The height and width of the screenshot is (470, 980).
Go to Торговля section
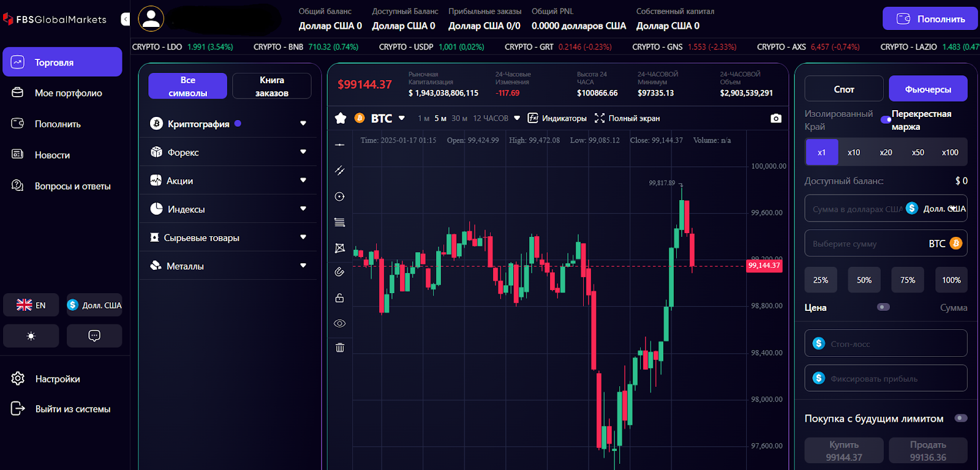tap(62, 62)
